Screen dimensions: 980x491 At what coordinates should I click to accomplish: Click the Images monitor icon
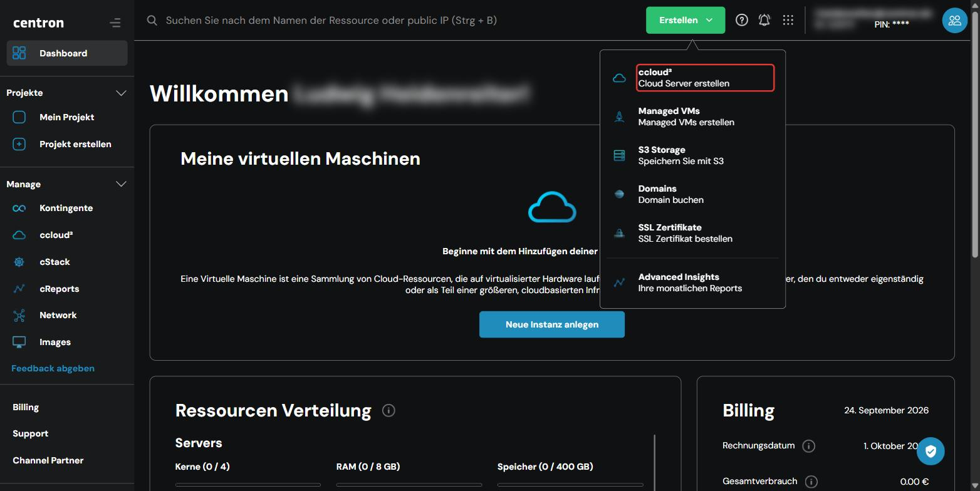pos(19,343)
